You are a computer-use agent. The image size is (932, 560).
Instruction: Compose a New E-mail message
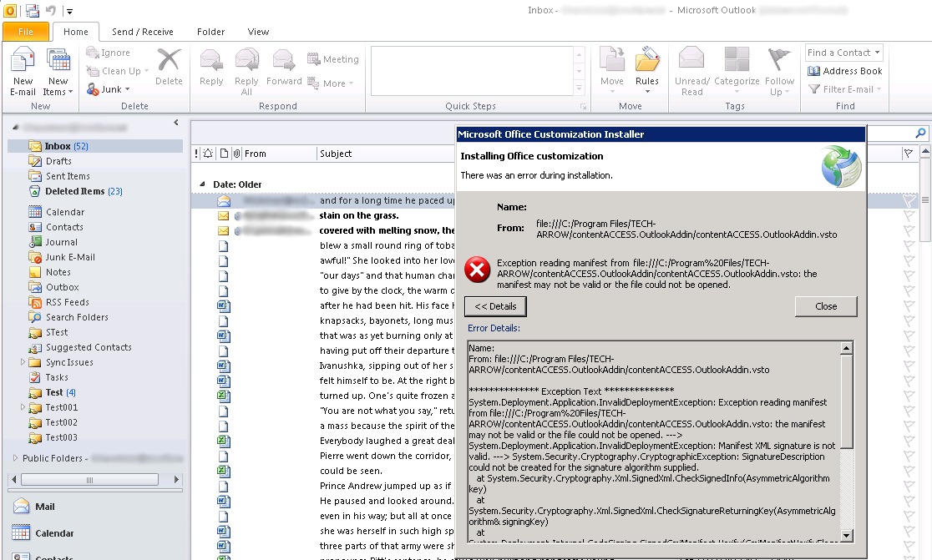click(23, 70)
